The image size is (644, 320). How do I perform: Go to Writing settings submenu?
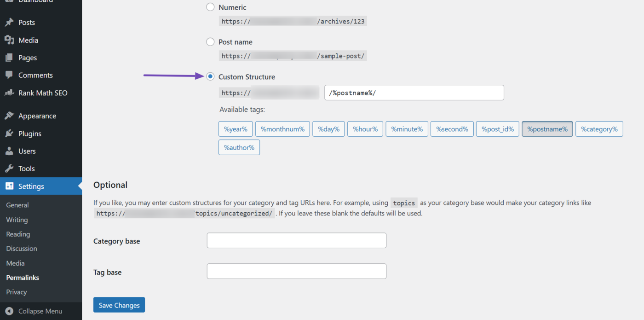click(17, 220)
